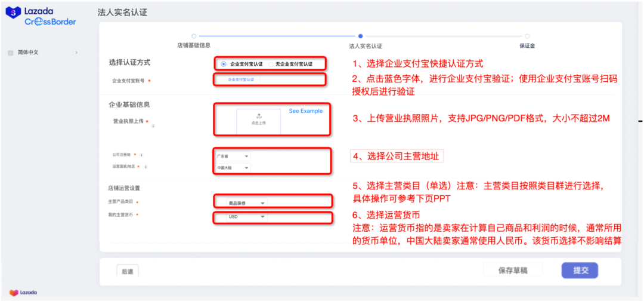Image resolution: width=644 pixels, height=301 pixels.
Task: Click the Lazada CrossBorder logo
Action: 41,16
